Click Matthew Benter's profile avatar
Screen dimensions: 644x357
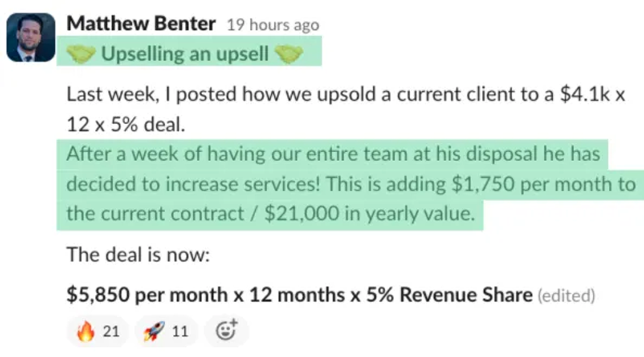coord(30,38)
